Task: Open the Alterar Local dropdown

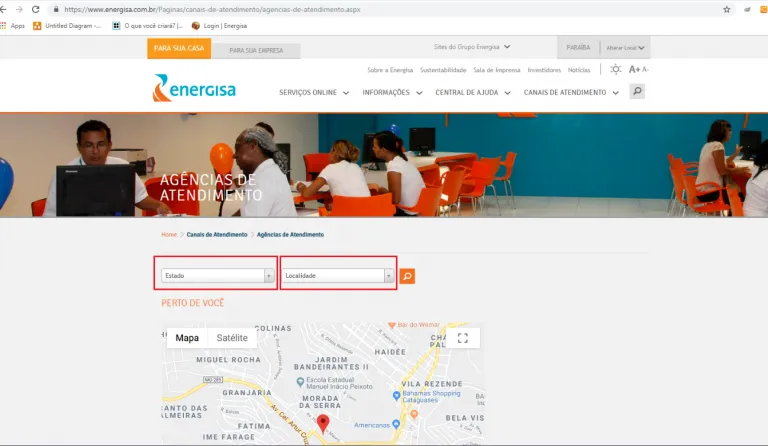Action: pos(625,48)
